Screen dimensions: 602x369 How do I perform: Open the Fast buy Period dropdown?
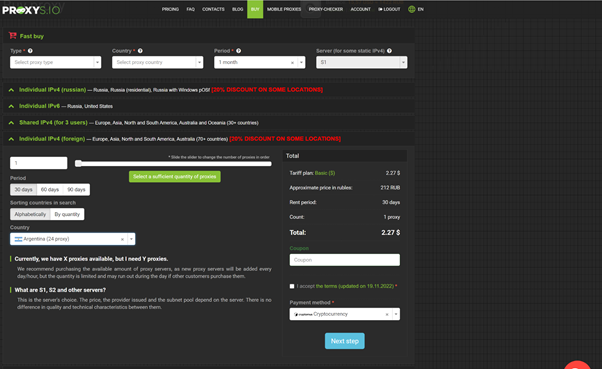click(260, 62)
